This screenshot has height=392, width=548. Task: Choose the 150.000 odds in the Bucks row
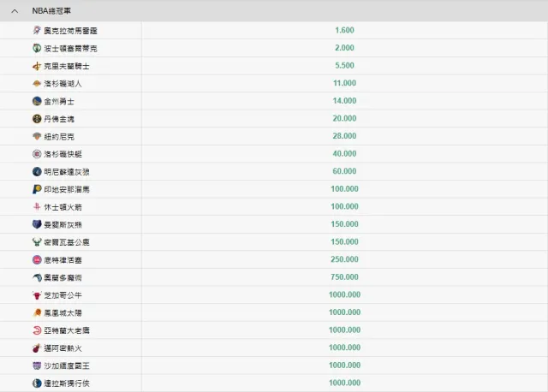[x=344, y=241]
